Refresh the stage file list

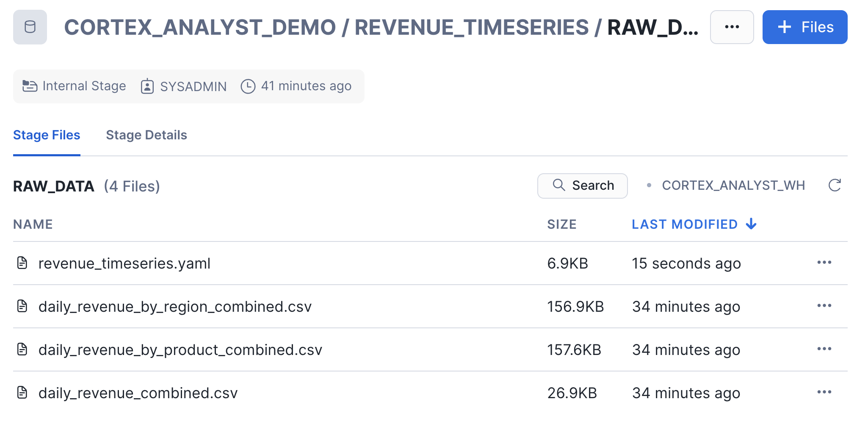coord(834,186)
